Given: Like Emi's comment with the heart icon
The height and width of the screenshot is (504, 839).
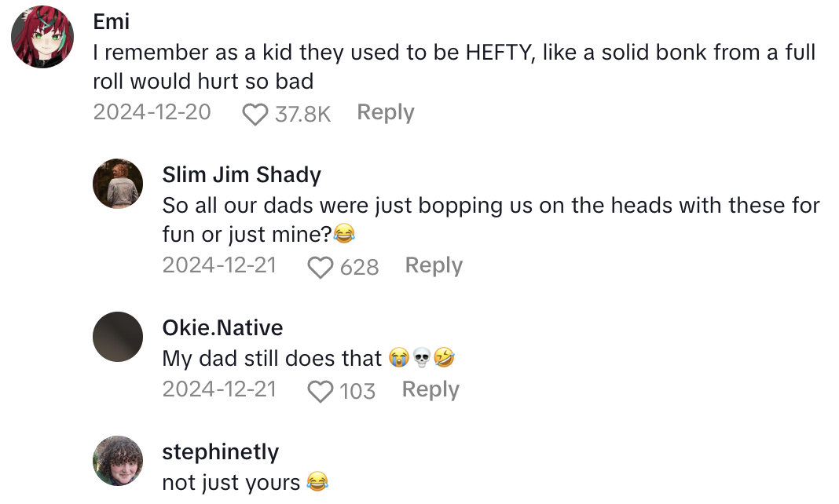Looking at the screenshot, I should point(255,115).
